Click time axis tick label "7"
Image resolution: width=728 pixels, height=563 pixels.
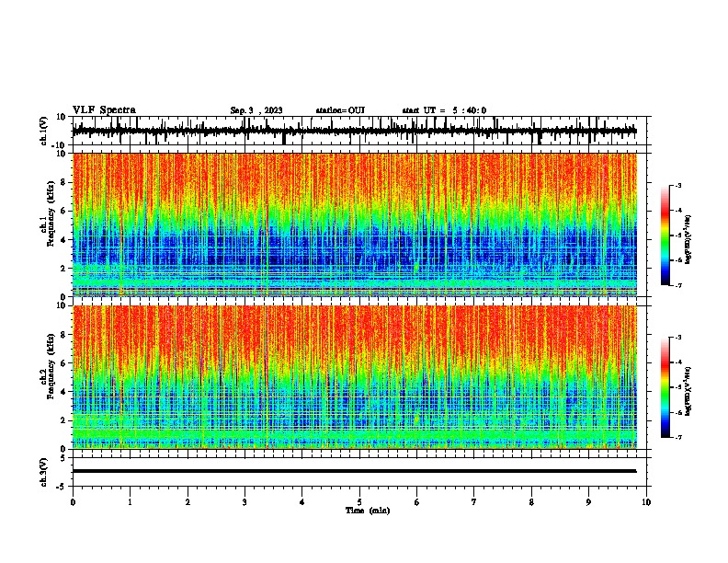pyautogui.click(x=474, y=502)
